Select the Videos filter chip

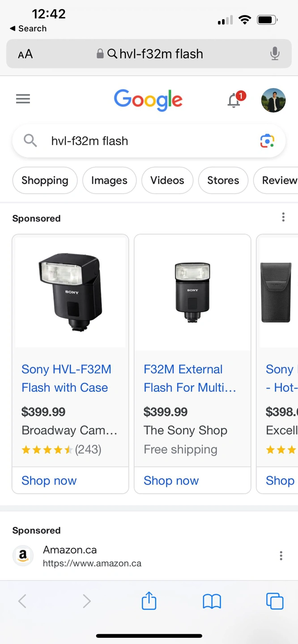click(x=167, y=180)
